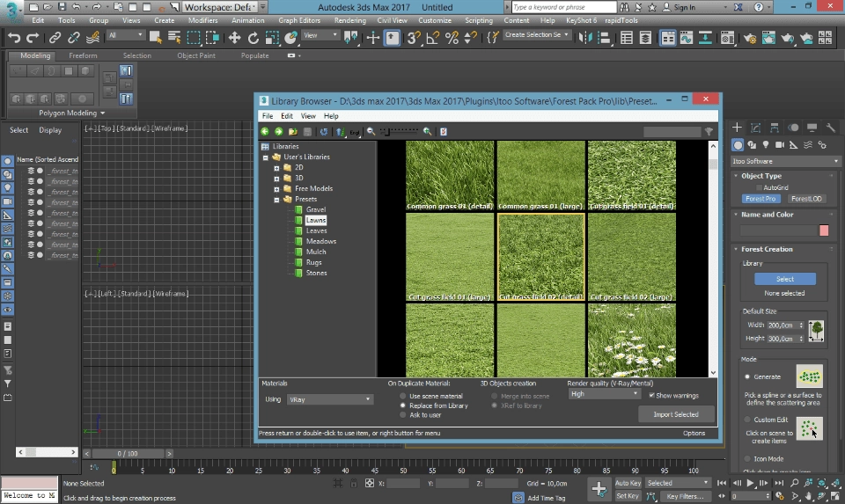Select Replace from Library radio button
The image size is (845, 504).
tap(402, 405)
